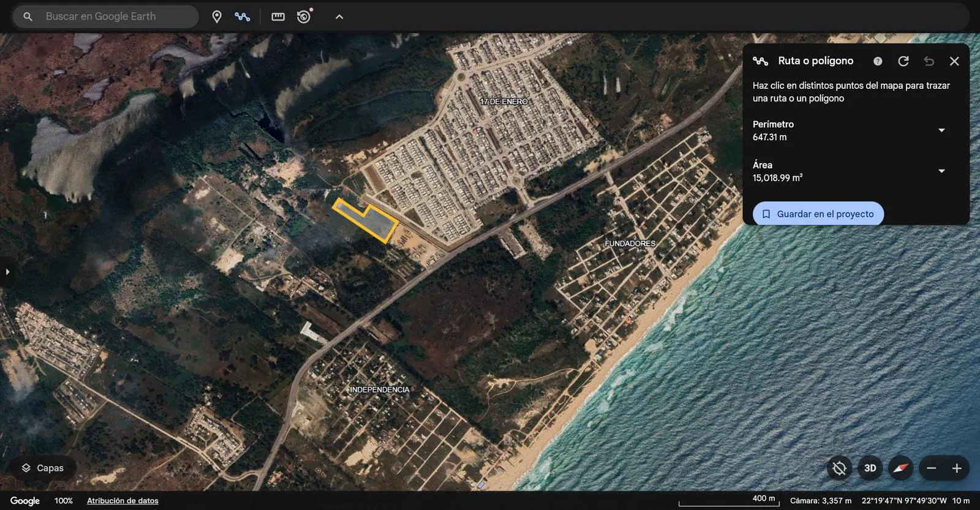The width and height of the screenshot is (980, 510).
Task: Collapse the toolbar with the up chevron
Action: click(x=339, y=17)
